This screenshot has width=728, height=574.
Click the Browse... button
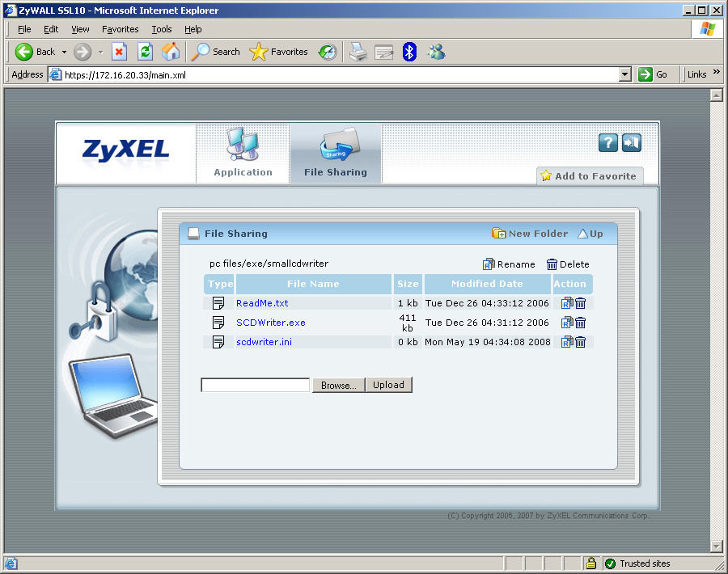pyautogui.click(x=338, y=385)
